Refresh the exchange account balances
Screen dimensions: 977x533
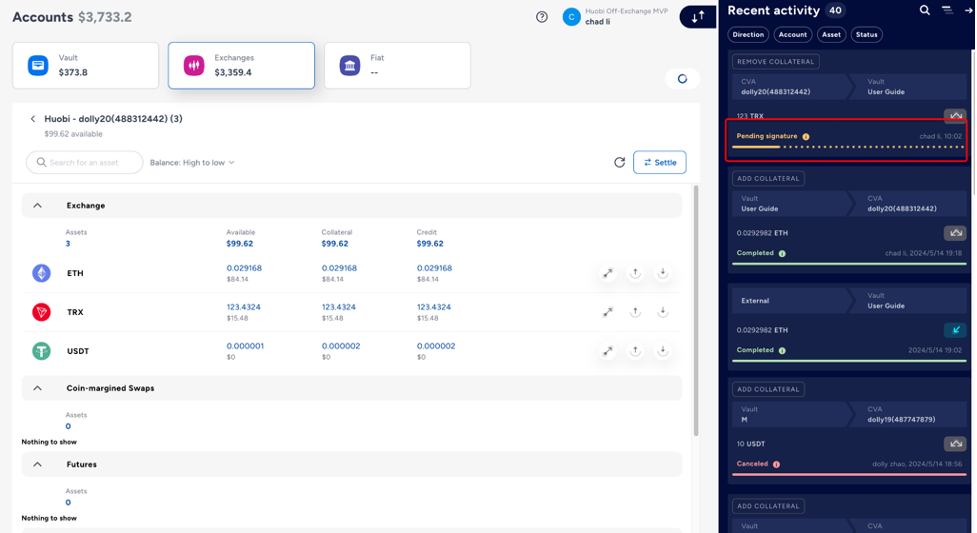(619, 162)
